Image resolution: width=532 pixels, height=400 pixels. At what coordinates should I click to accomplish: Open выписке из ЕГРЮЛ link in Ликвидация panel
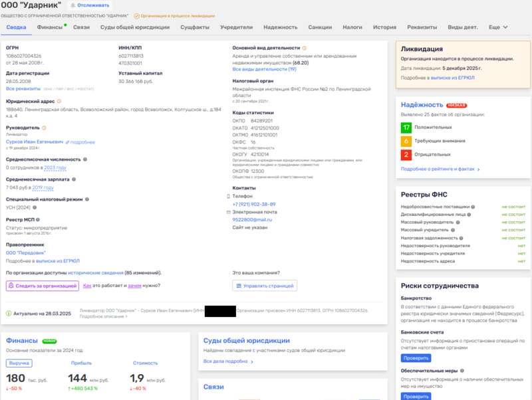coord(453,78)
